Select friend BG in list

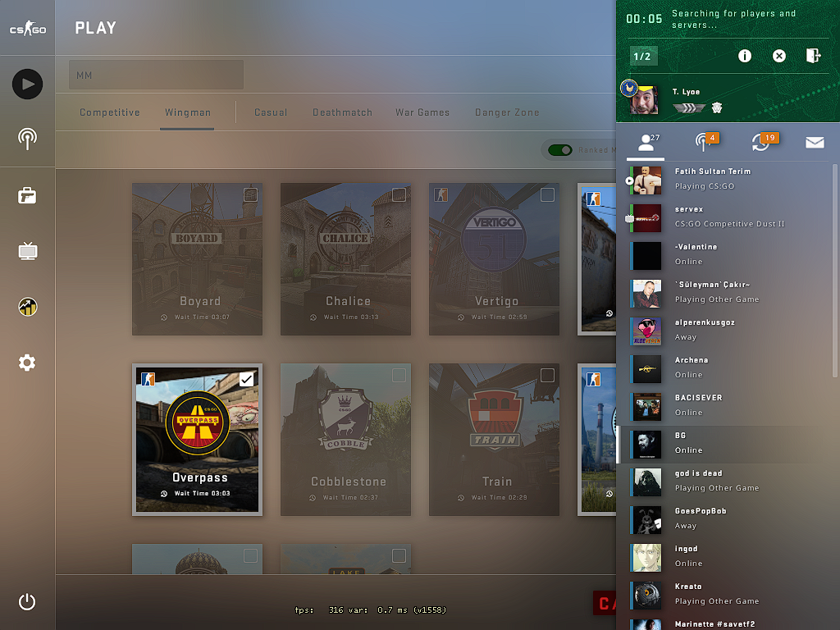(728, 445)
